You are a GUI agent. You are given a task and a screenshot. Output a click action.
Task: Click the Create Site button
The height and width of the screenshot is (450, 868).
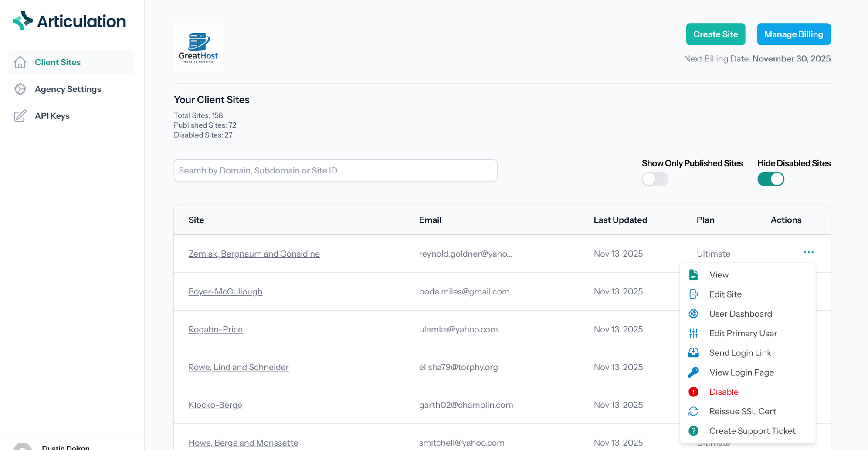715,34
